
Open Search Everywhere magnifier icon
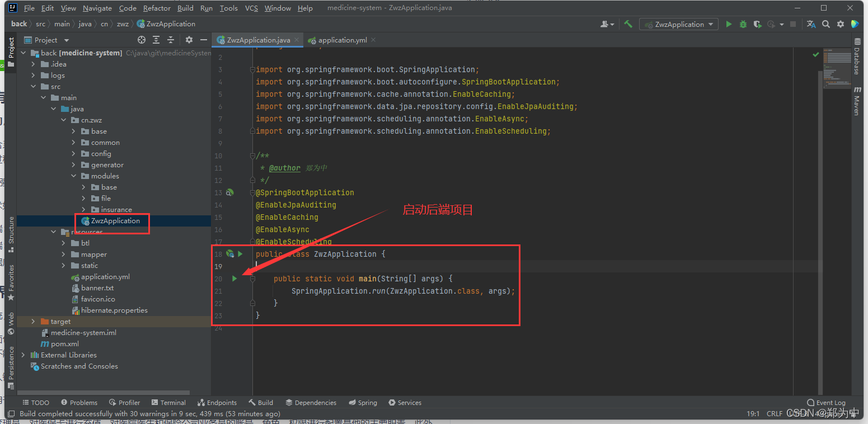[826, 24]
